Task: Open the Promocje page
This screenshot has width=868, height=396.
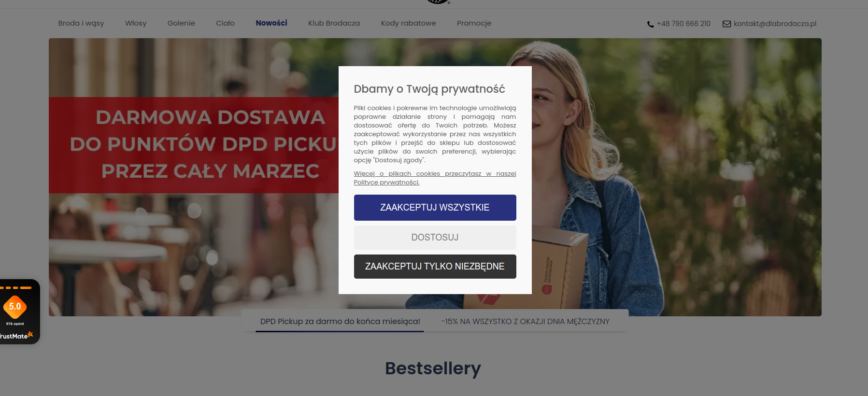Action: [x=474, y=23]
